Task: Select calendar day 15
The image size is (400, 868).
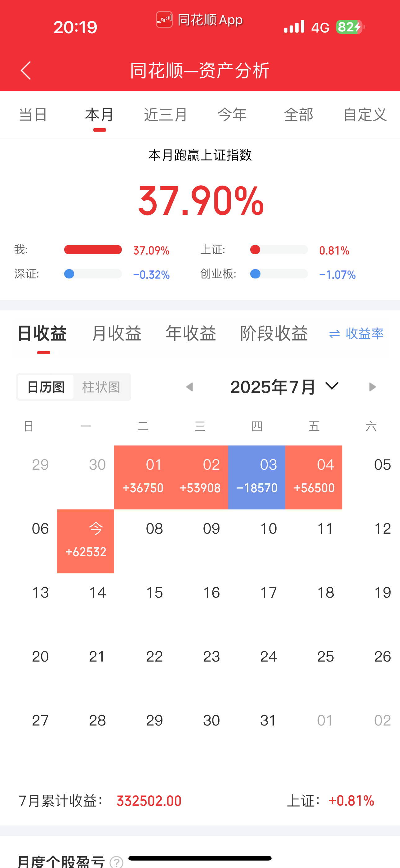Action: (x=154, y=593)
